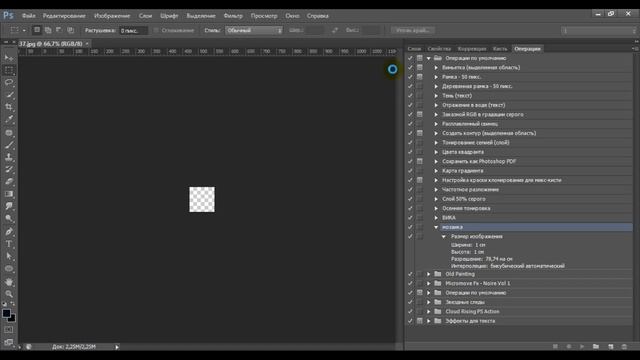640x360 pixels.
Task: Toggle checkmark for Тень (текст) action
Action: [410, 96]
